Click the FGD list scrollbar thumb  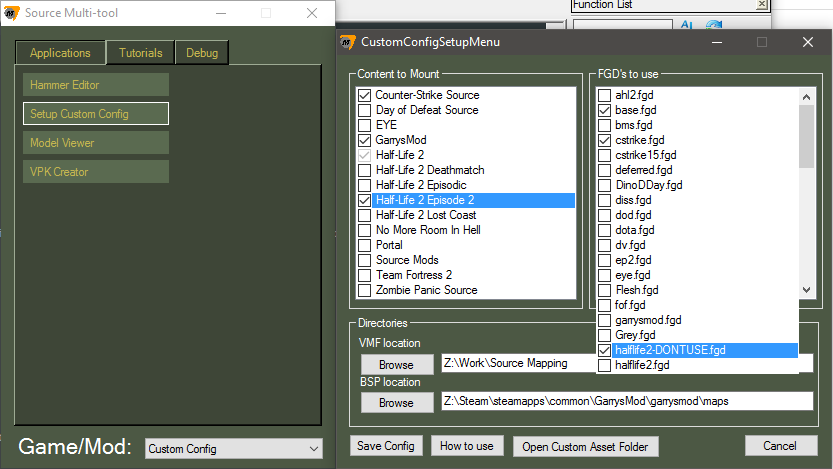(x=806, y=137)
